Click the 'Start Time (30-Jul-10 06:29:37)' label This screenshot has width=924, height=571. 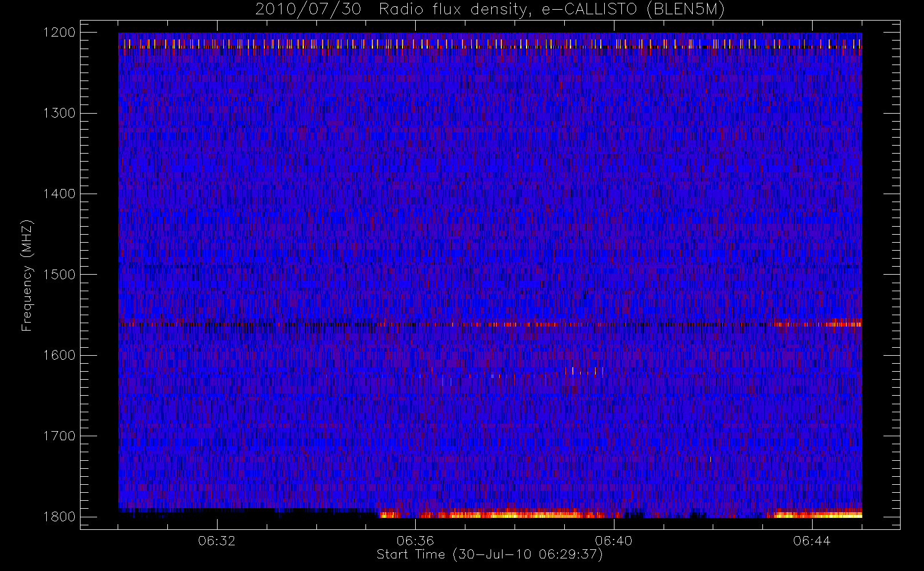pos(489,554)
